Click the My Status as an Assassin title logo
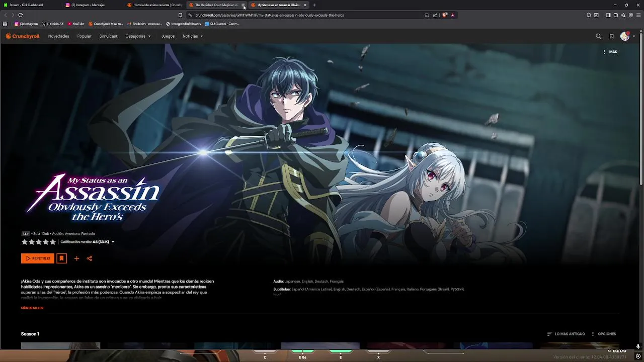 point(93,197)
